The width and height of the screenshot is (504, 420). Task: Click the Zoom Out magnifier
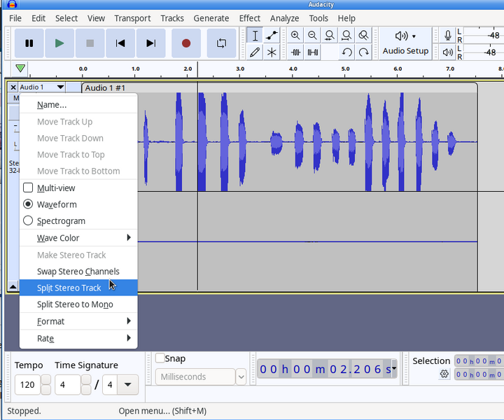[312, 35]
